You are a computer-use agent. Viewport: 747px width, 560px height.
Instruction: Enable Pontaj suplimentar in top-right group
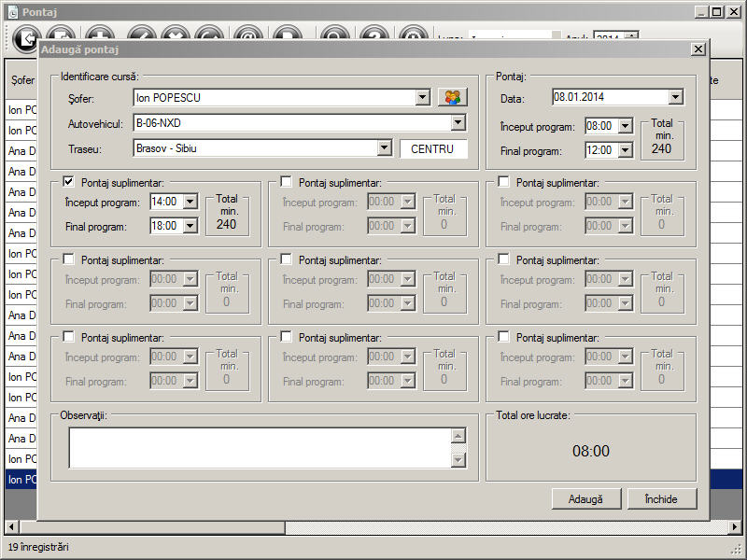click(503, 181)
